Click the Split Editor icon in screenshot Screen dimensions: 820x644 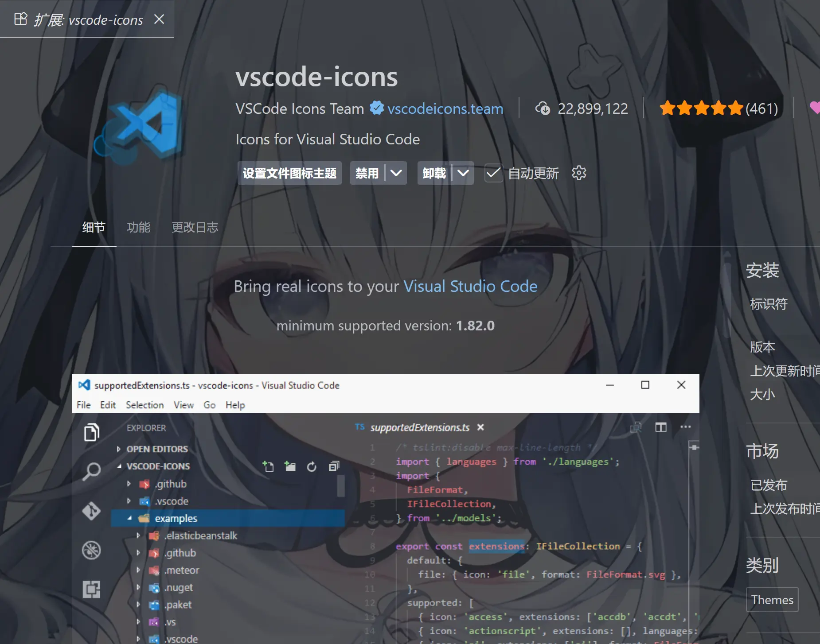pos(661,427)
